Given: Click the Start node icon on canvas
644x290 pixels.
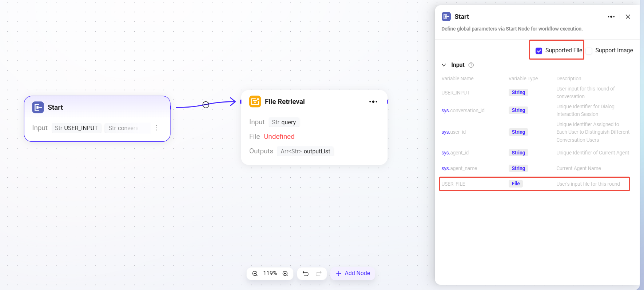Looking at the screenshot, I should 38,108.
